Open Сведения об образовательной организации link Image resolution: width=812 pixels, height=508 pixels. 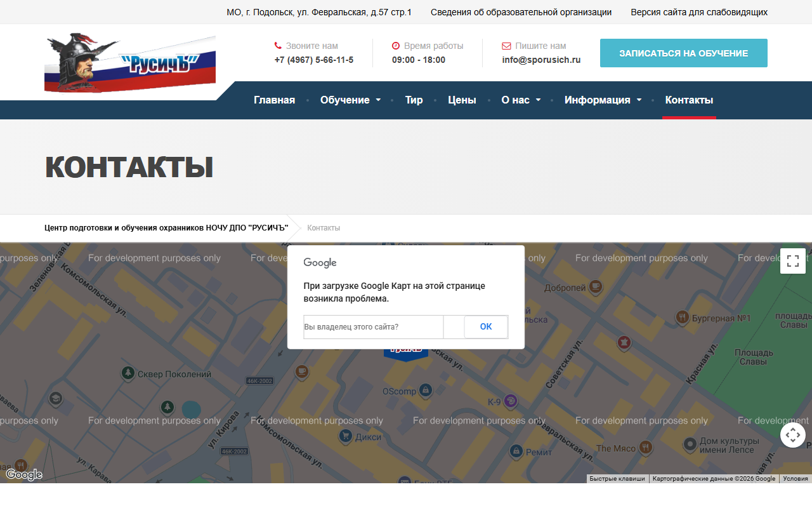(x=521, y=12)
